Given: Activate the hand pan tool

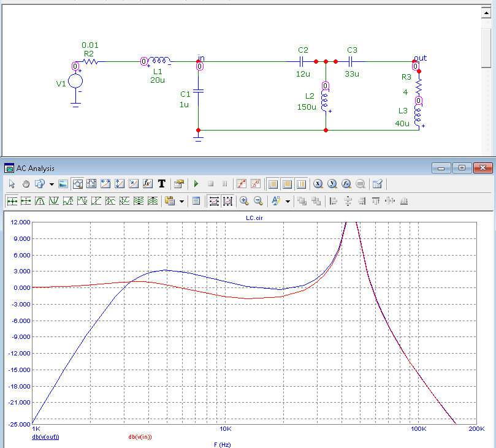Looking at the screenshot, I should pos(26,184).
